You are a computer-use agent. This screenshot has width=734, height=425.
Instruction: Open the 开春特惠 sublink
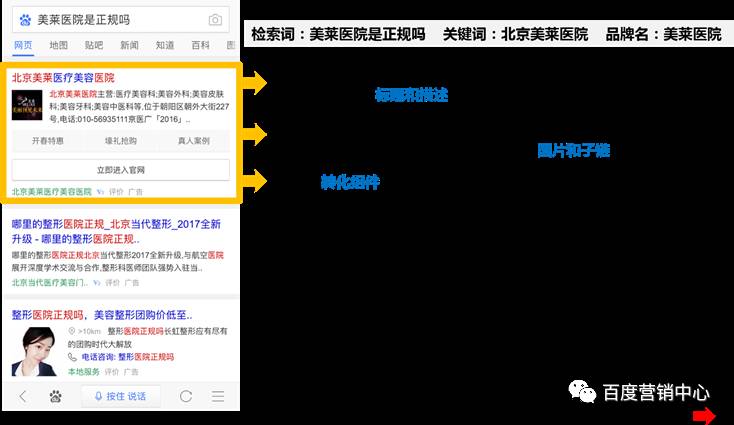(48, 141)
